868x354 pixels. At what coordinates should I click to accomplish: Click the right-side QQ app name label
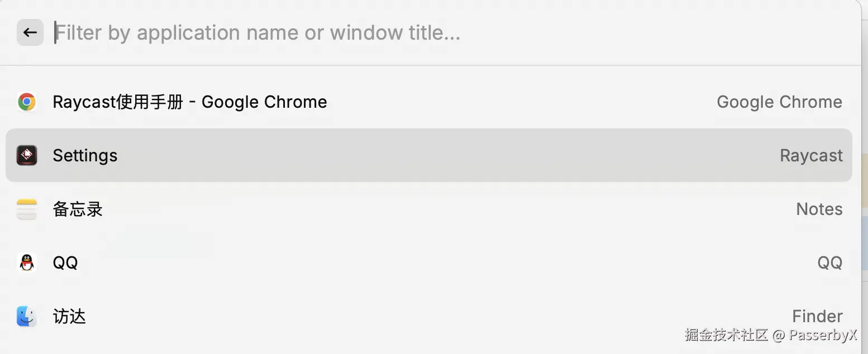coord(829,262)
